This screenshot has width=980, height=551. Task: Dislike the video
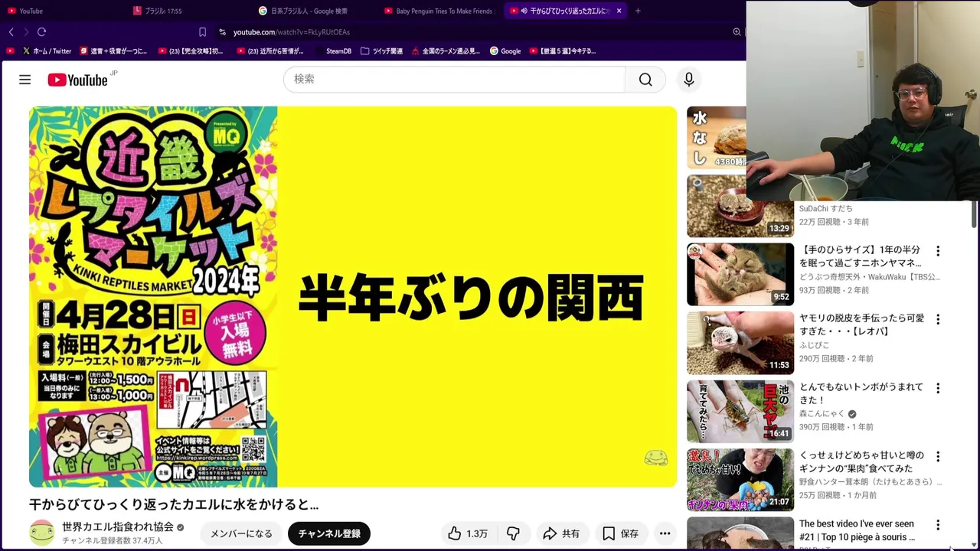[x=514, y=533]
